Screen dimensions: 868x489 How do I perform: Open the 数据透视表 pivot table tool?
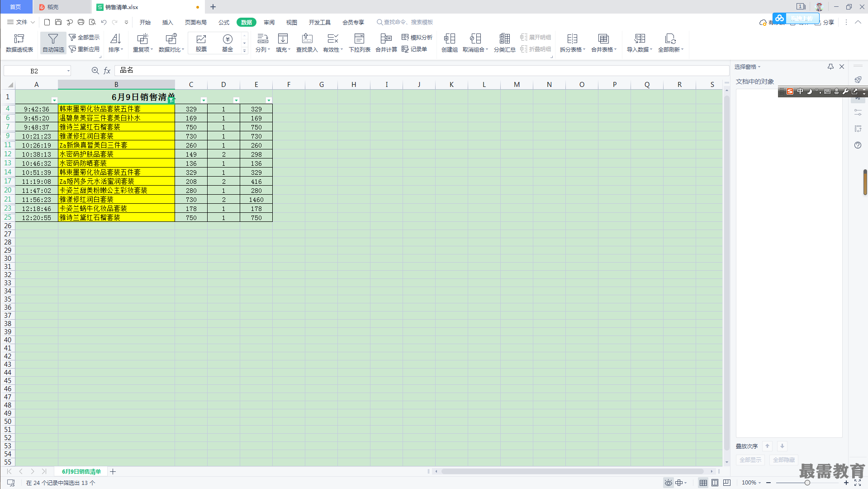pos(19,43)
